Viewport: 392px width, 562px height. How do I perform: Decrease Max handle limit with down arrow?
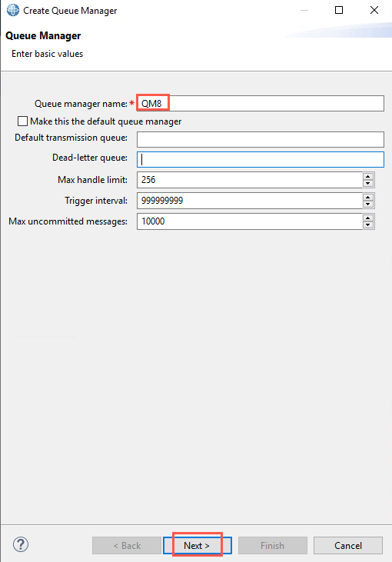tap(368, 183)
